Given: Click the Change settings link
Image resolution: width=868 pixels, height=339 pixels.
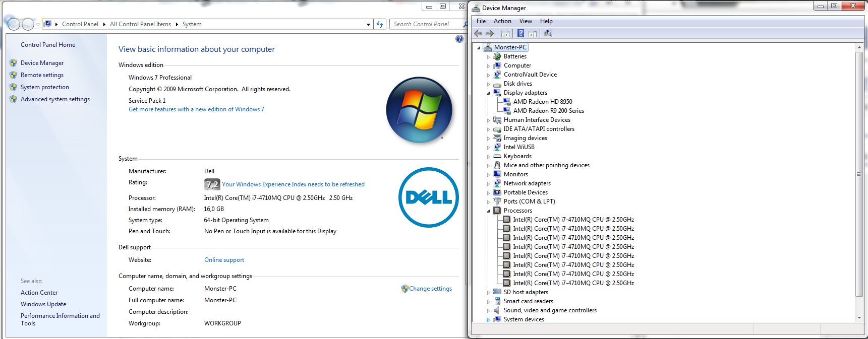Looking at the screenshot, I should [430, 289].
